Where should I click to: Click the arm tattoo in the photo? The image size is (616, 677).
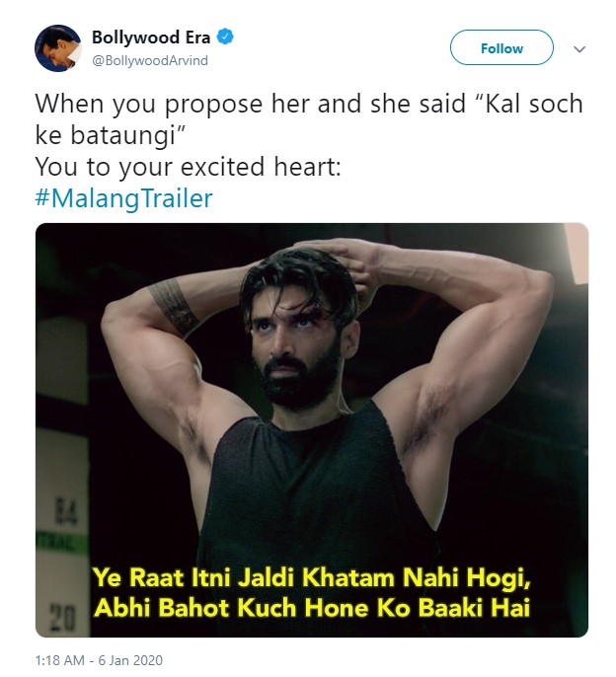point(173,307)
